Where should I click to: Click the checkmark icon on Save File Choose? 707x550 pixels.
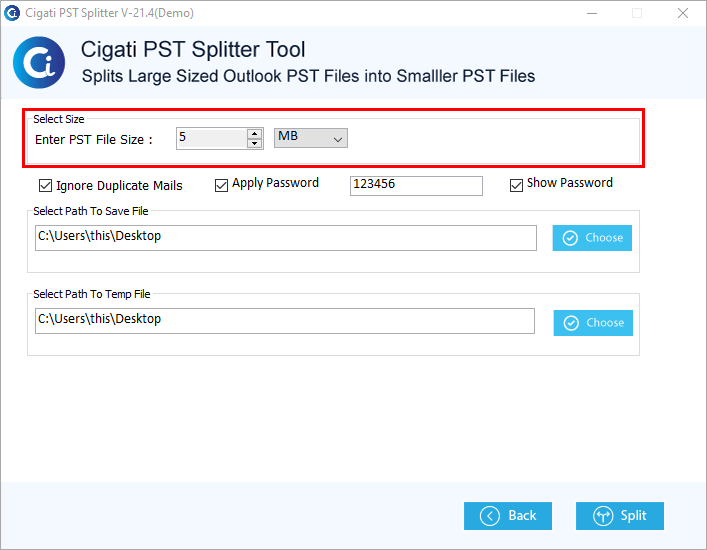point(570,238)
